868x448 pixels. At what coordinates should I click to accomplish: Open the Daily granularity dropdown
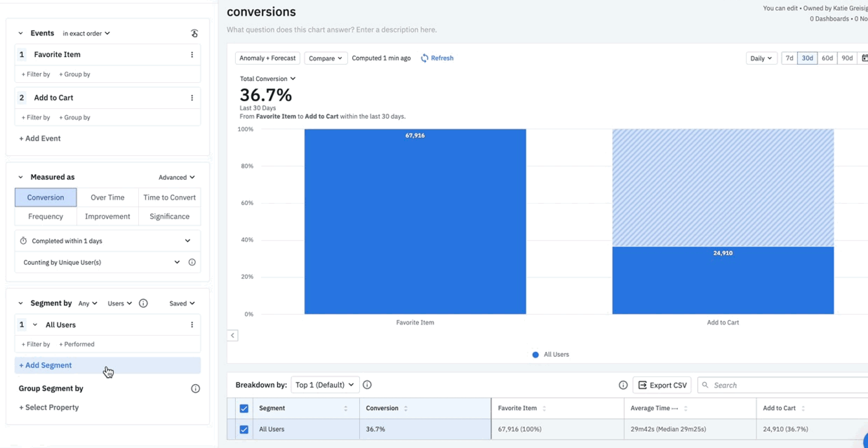pos(761,58)
